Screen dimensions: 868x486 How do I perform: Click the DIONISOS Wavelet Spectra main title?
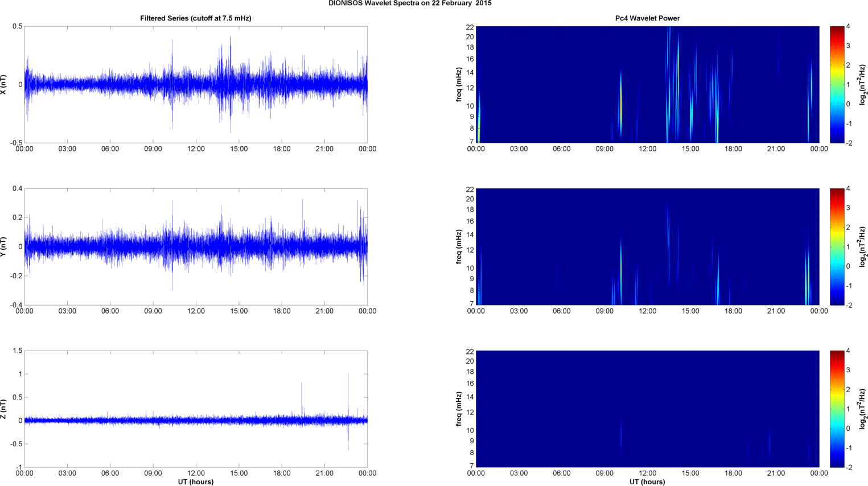coord(410,3)
